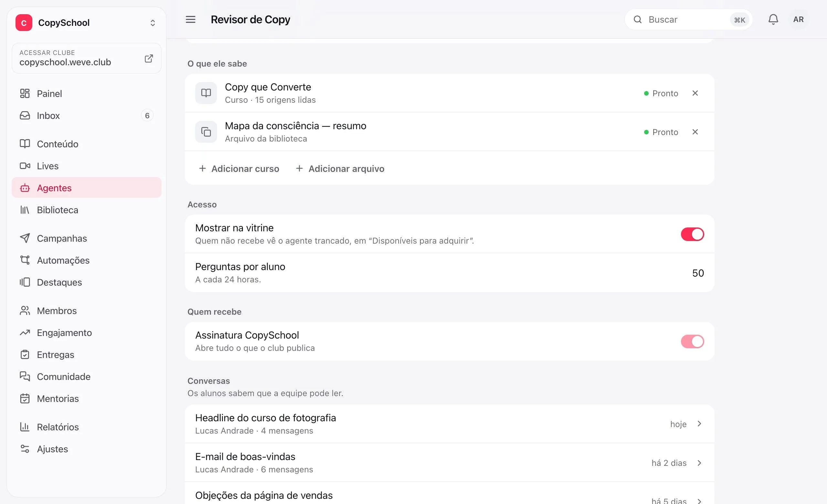Open Automações in sidebar
This screenshot has height=504, width=827.
87,260
